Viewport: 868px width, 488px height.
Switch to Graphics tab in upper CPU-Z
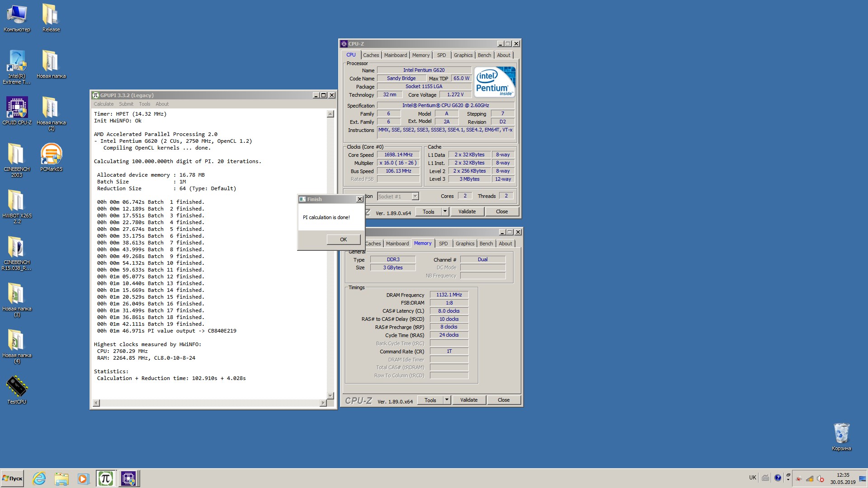[x=463, y=55]
